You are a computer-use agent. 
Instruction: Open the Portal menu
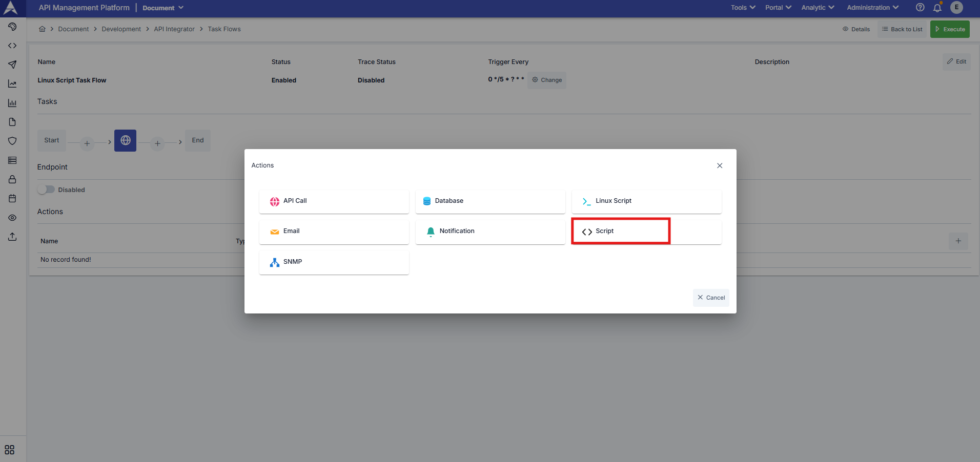[x=778, y=8]
